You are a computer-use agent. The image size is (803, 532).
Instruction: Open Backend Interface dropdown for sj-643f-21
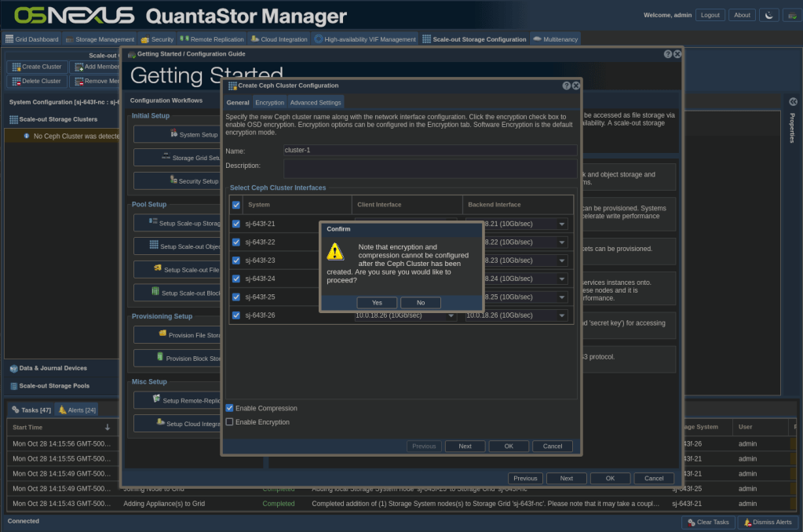click(562, 224)
